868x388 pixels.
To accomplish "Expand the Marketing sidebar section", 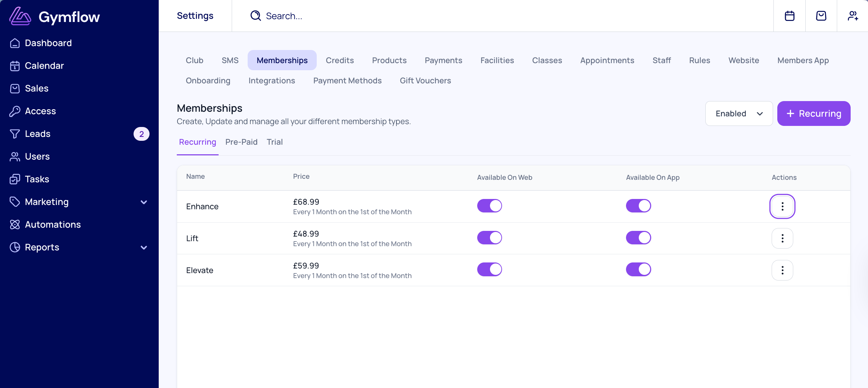I will 143,202.
